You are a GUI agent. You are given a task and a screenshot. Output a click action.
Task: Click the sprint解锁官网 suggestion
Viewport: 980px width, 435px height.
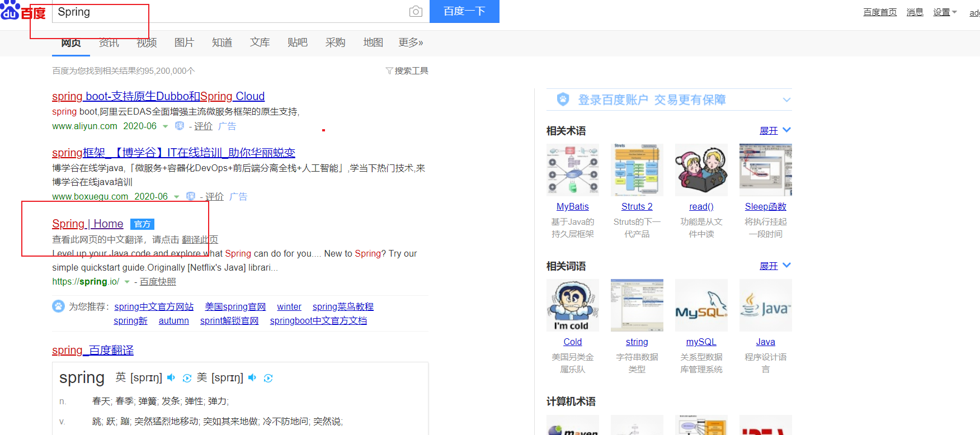coord(229,320)
